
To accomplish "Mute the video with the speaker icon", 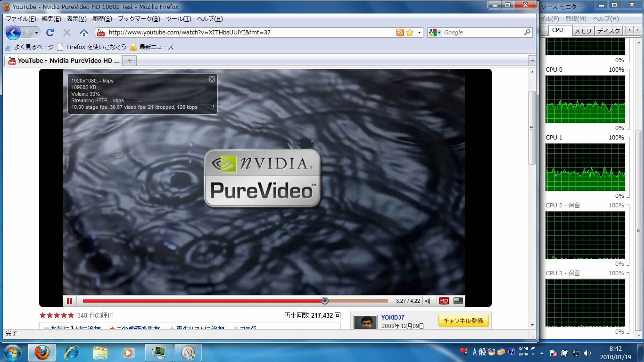I will pyautogui.click(x=429, y=301).
